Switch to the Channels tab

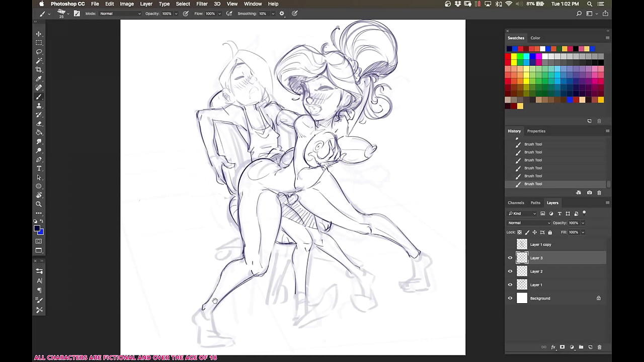pyautogui.click(x=516, y=203)
